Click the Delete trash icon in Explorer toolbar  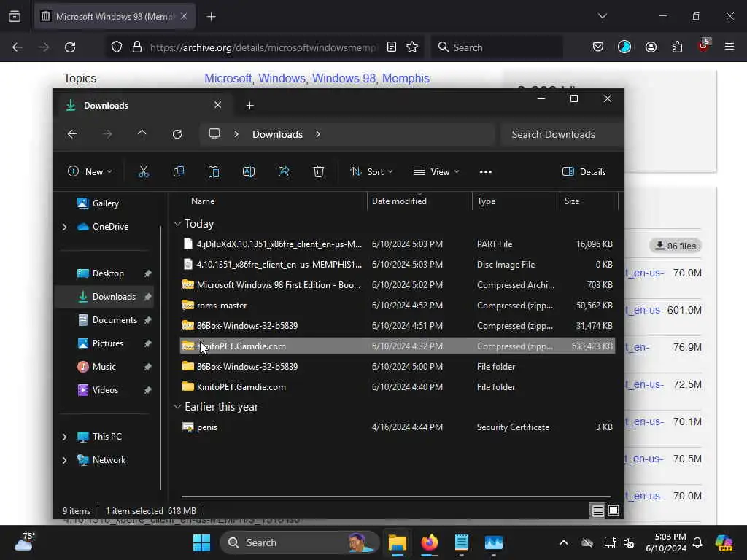click(319, 171)
